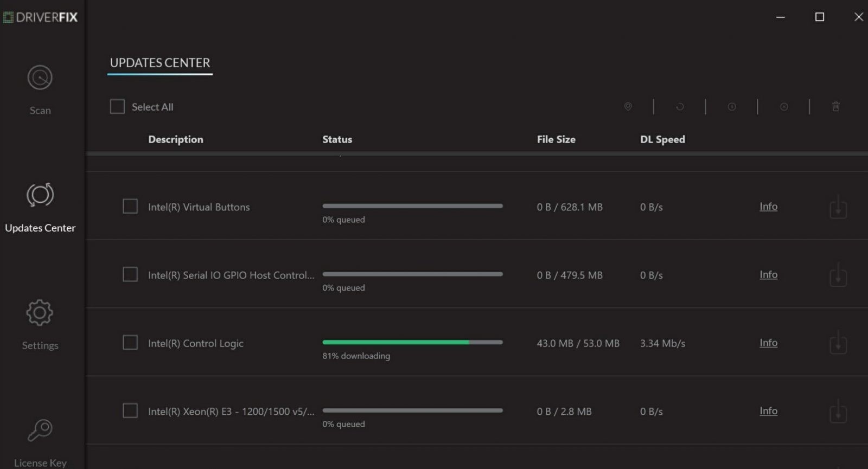
Task: Click the DriverFix logo
Action: (41, 17)
